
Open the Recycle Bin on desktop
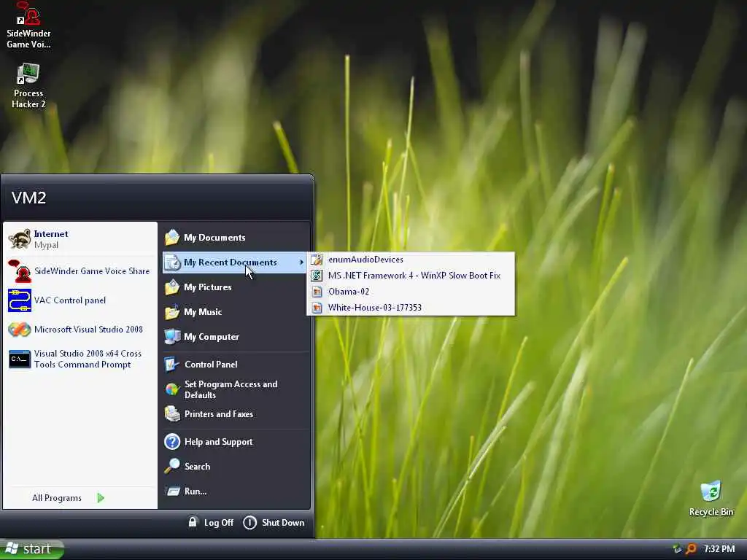(711, 499)
